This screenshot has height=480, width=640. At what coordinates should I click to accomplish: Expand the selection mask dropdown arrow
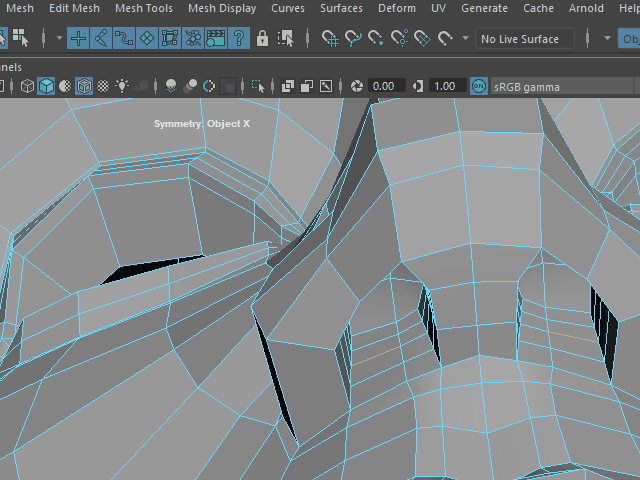pyautogui.click(x=58, y=39)
